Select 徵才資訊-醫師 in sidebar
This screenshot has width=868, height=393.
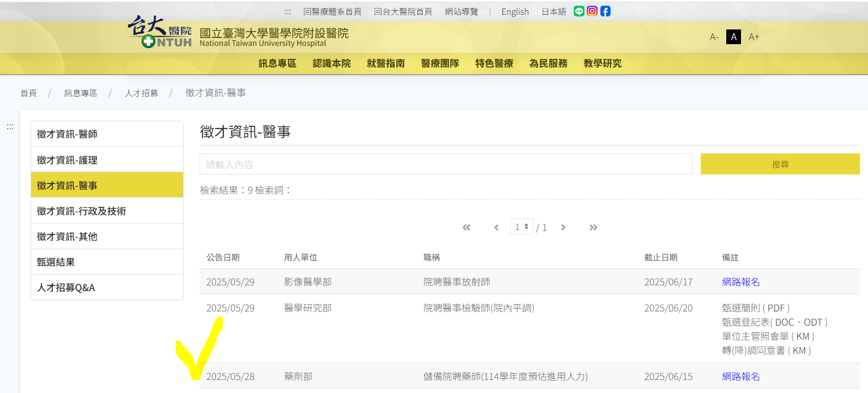(x=107, y=134)
